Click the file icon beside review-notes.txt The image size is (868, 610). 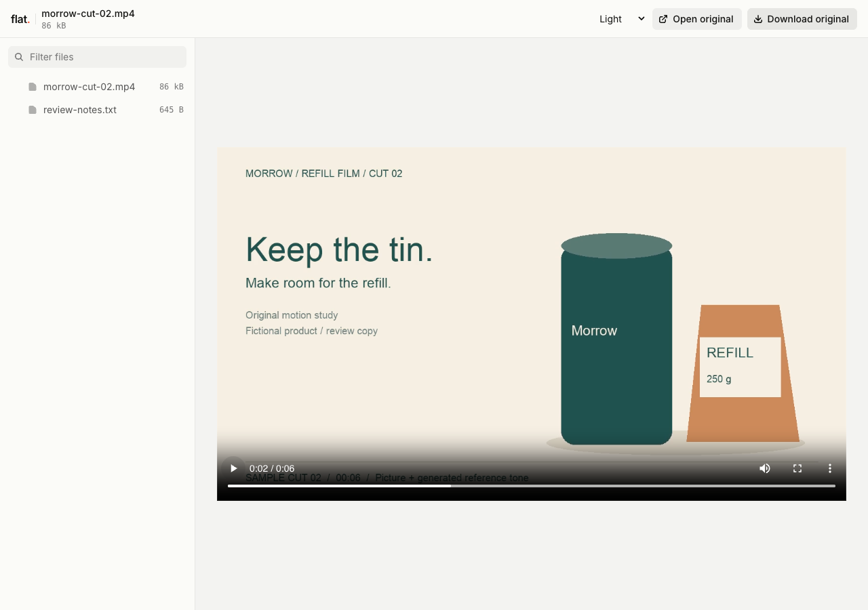pos(33,110)
